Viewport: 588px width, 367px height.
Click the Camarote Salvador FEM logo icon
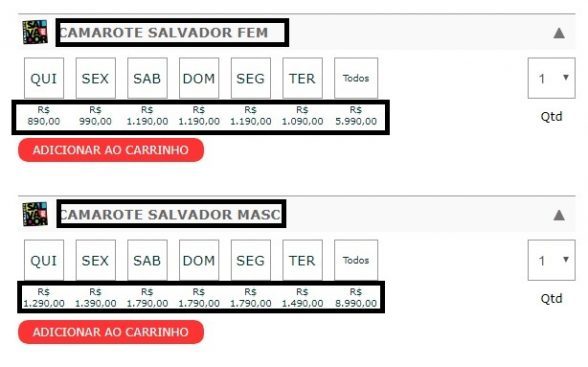point(35,32)
